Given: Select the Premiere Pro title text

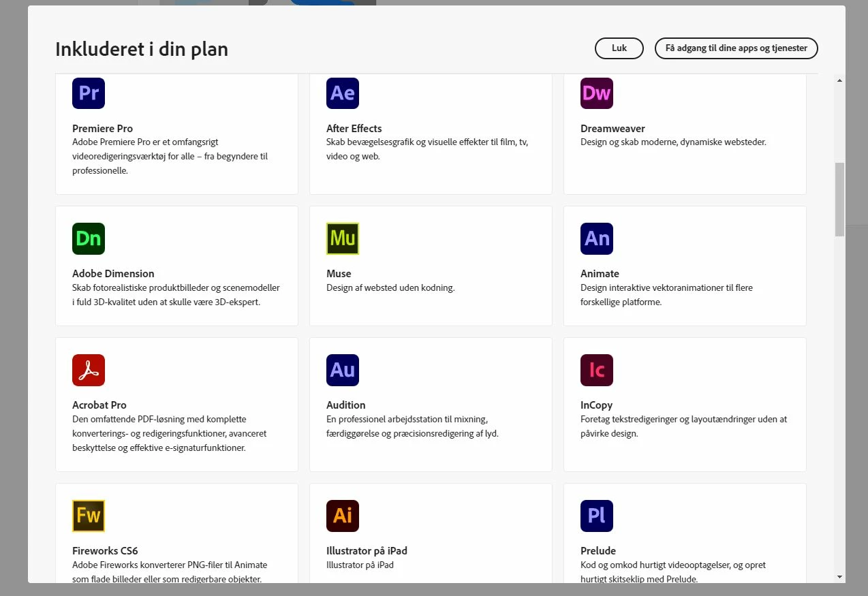Looking at the screenshot, I should [x=102, y=128].
